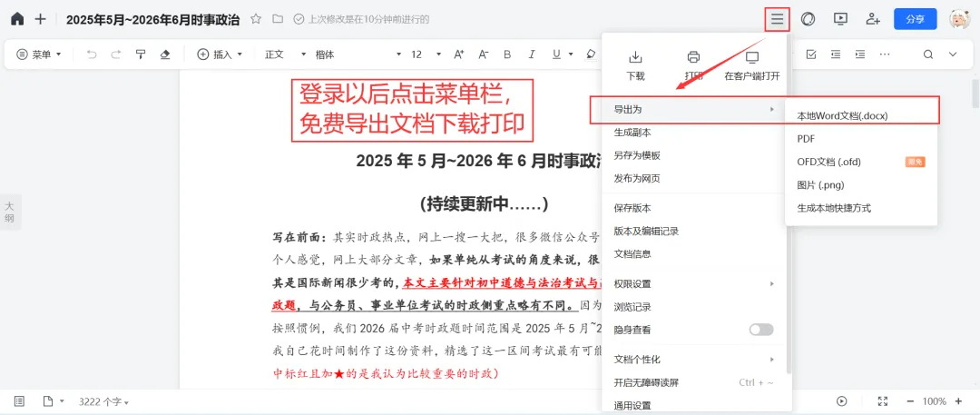Open 版本及编辑记录 menu item
This screenshot has width=980, height=415.
tap(693, 231)
